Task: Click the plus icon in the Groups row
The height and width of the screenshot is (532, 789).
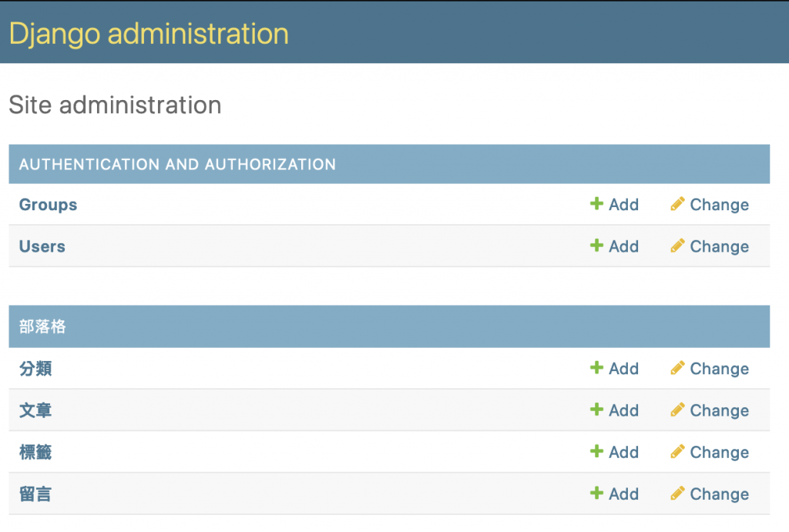Action: tap(596, 204)
